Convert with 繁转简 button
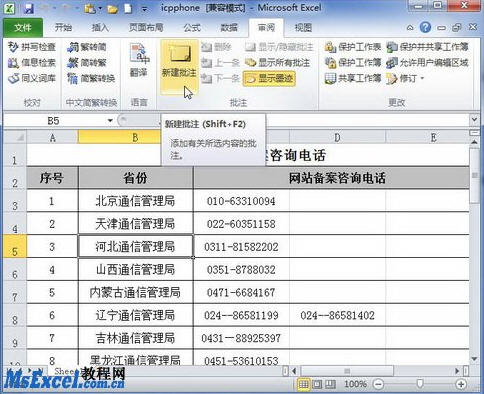The height and width of the screenshot is (394, 484). 87,47
